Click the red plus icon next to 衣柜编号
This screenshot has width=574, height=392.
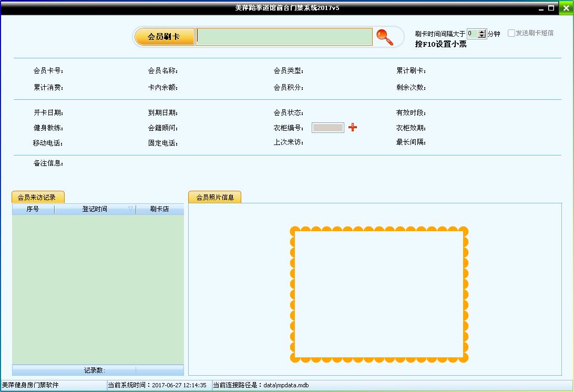coord(353,127)
